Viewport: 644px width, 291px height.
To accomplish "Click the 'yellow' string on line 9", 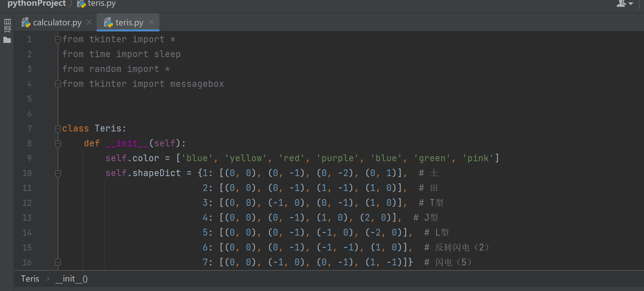I will click(x=246, y=158).
